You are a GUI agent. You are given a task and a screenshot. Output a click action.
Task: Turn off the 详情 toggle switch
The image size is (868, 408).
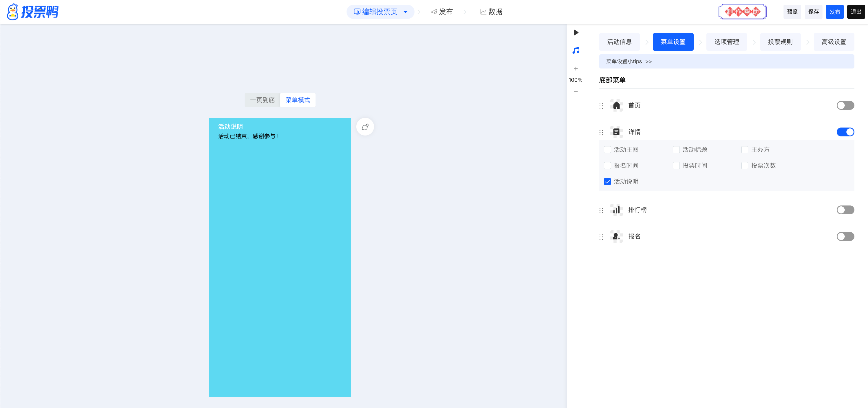(845, 132)
